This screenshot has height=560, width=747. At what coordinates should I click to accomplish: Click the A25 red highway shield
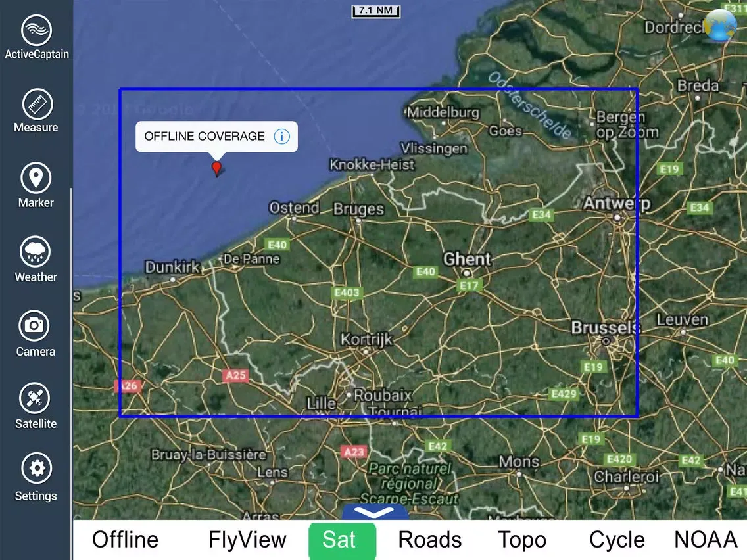[x=235, y=375]
